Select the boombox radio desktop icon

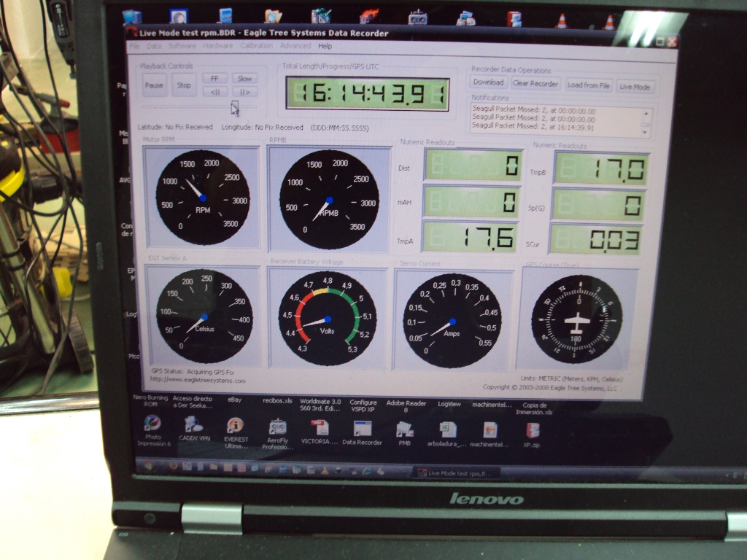click(x=418, y=17)
